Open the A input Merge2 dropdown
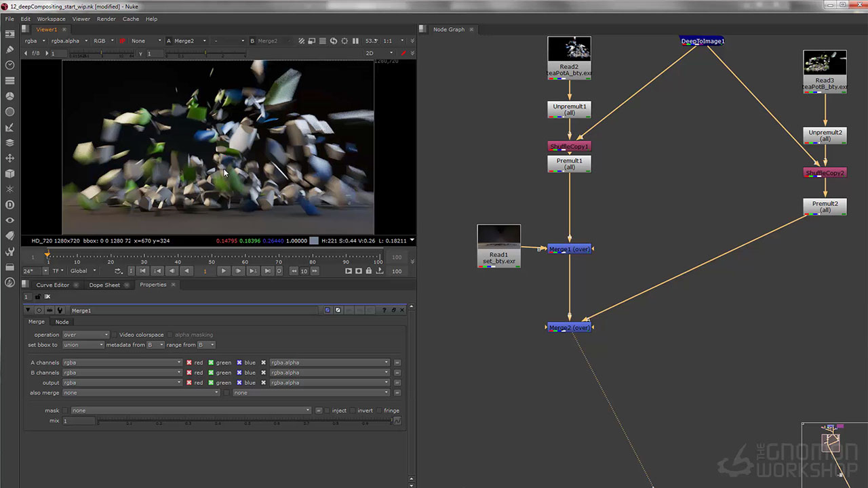The image size is (868, 488). pos(191,41)
